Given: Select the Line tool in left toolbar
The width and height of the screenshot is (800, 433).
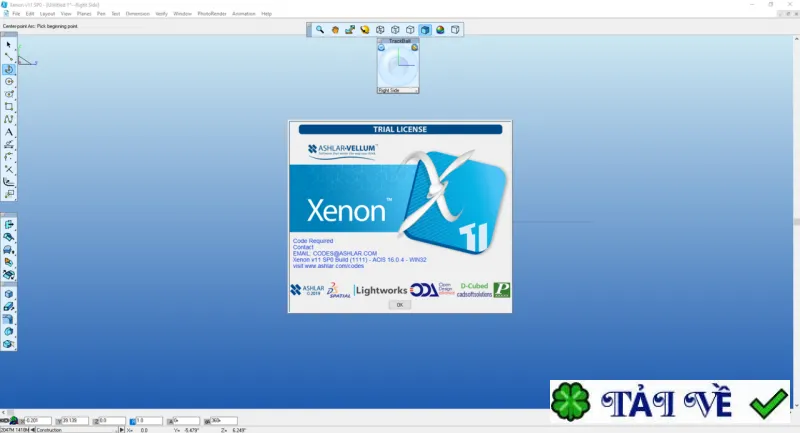Looking at the screenshot, I should pyautogui.click(x=9, y=57).
